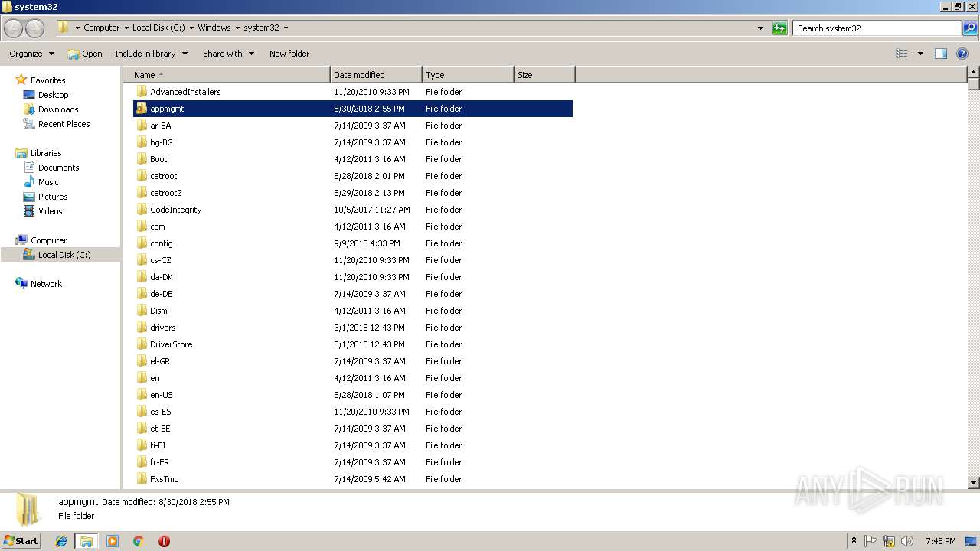
Task: Sort by the Name column header
Action: pyautogui.click(x=227, y=75)
